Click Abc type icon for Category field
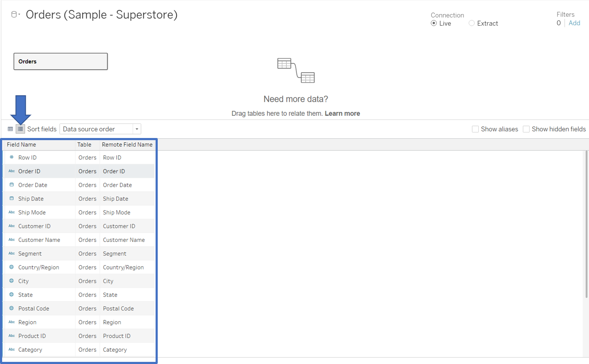The width and height of the screenshot is (589, 364). pos(12,349)
